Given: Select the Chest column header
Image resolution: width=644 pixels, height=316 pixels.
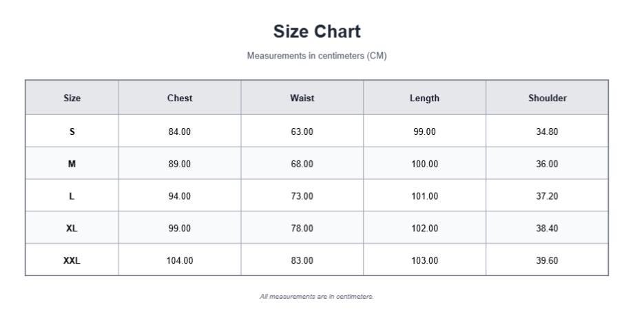Looking at the screenshot, I should 180,98.
